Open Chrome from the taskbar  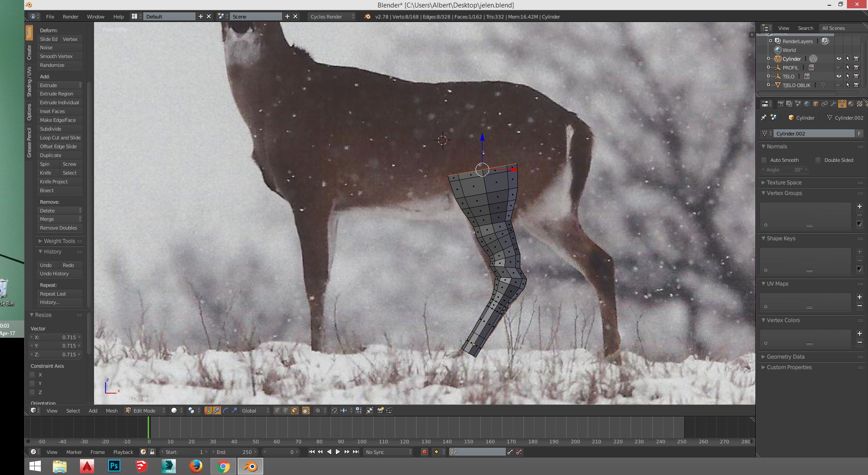[x=223, y=466]
